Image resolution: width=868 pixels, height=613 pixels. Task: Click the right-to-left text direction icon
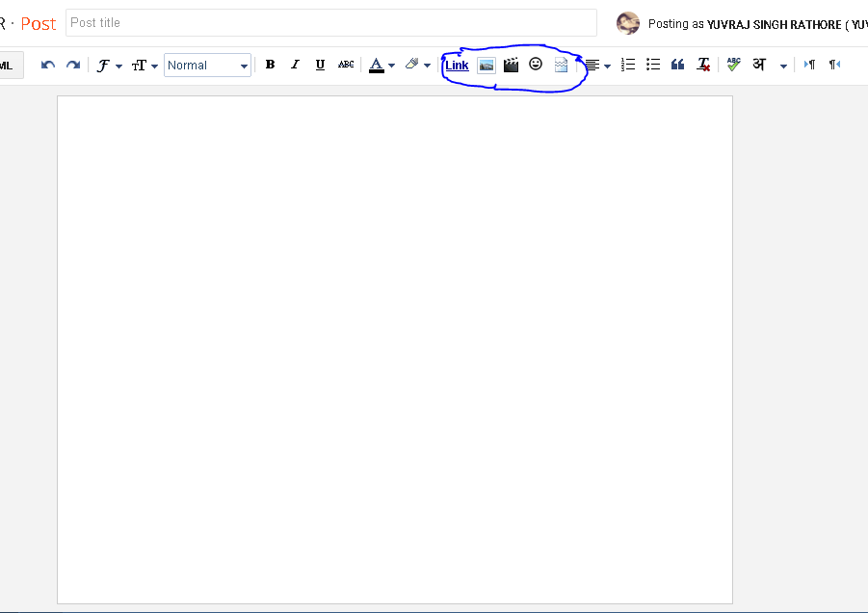click(x=834, y=65)
